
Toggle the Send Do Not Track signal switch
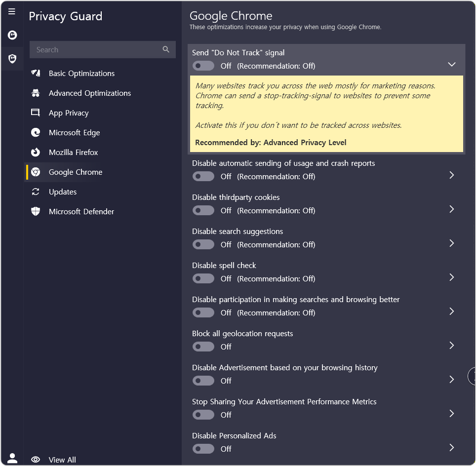coord(203,66)
